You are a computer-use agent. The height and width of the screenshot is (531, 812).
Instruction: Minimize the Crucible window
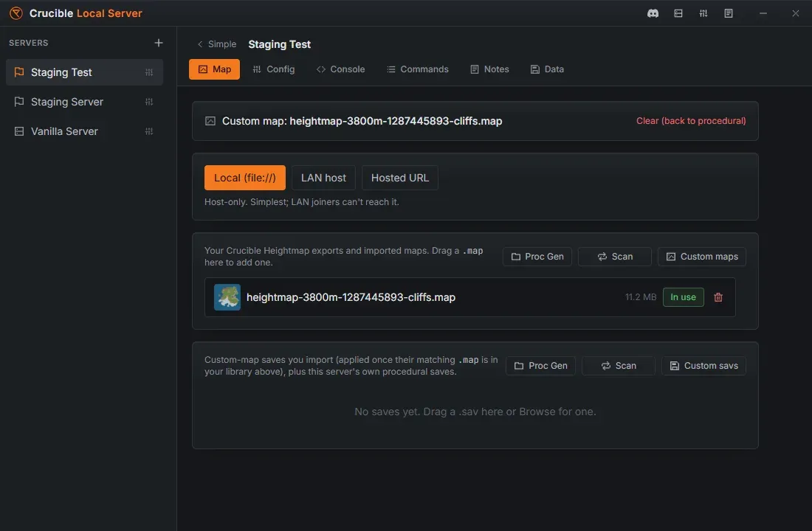pyautogui.click(x=763, y=13)
